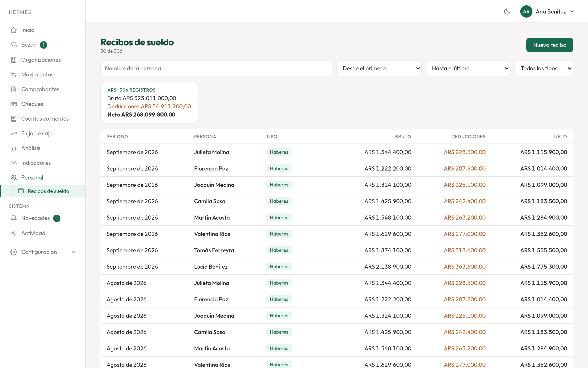Image resolution: width=588 pixels, height=368 pixels.
Task: Toggle dark mode with moon icon
Action: coord(507,11)
